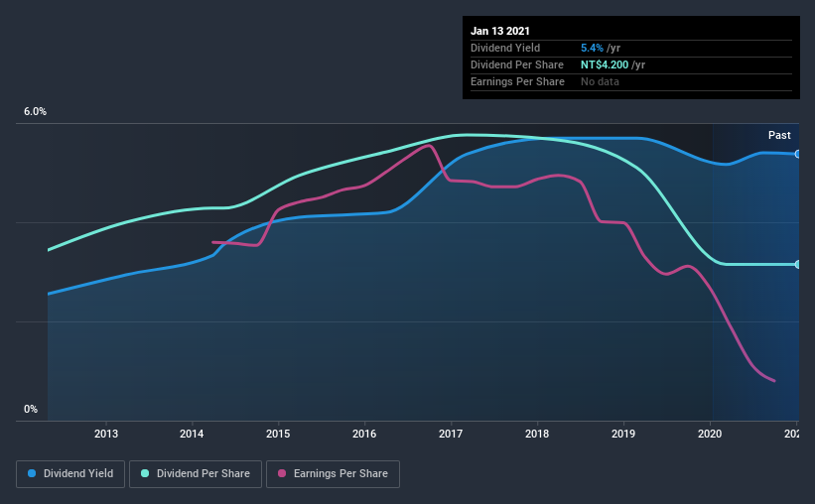Click the 2018 x-axis label
Viewport: 815px width, 504px height.
537,434
